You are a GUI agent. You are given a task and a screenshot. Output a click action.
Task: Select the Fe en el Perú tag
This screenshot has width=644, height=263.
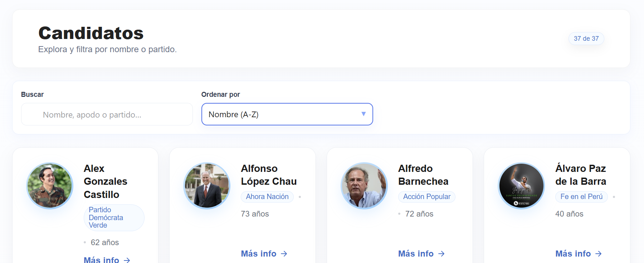click(x=581, y=197)
